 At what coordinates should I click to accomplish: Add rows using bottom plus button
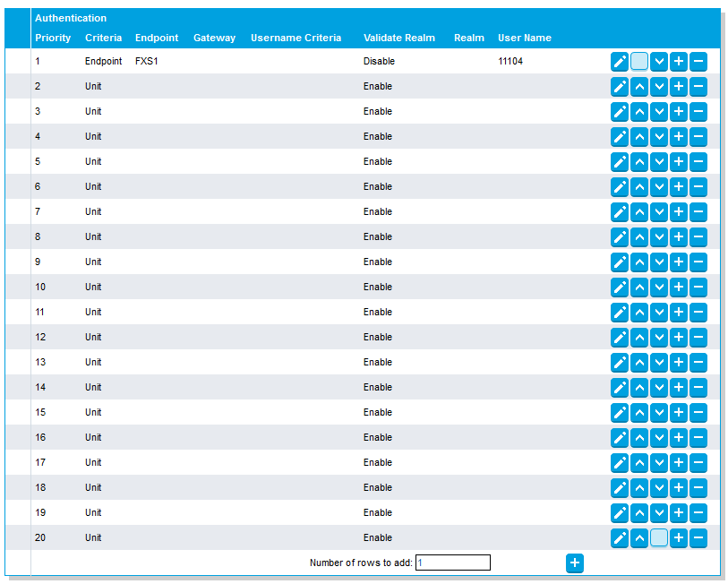(575, 563)
